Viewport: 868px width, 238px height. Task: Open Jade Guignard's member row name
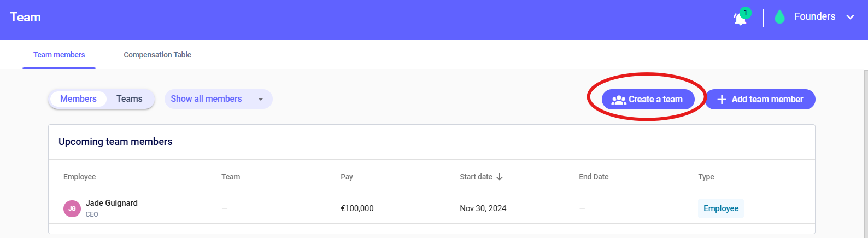pos(112,203)
